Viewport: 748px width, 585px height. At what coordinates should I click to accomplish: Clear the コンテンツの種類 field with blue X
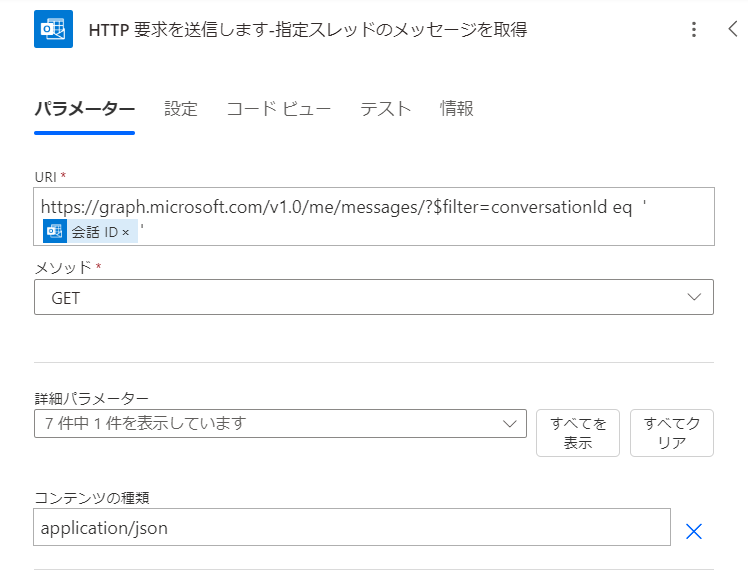pyautogui.click(x=694, y=531)
